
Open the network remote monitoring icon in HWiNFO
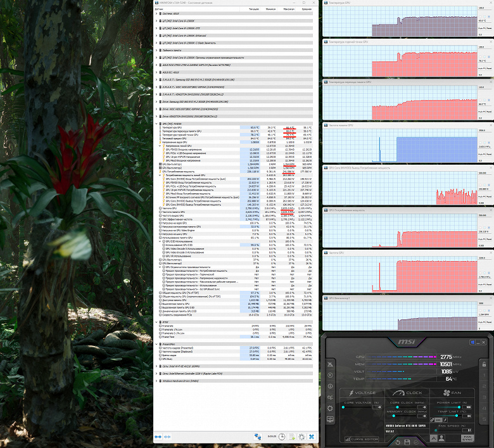tap(258, 437)
